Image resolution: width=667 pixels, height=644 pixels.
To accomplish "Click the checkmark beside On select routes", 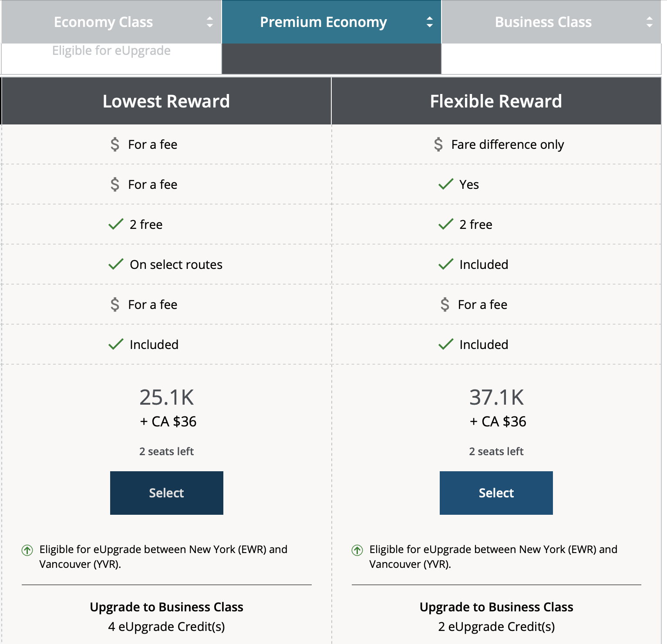I will pos(116,265).
